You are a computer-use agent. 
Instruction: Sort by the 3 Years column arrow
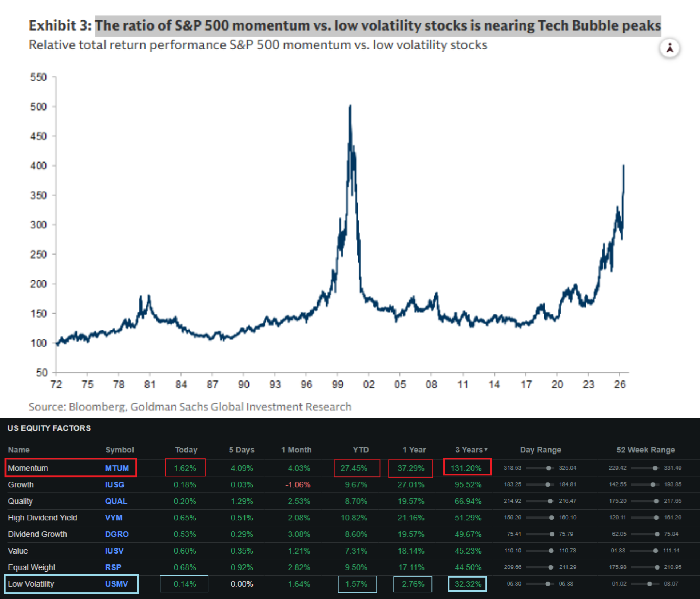coord(486,450)
